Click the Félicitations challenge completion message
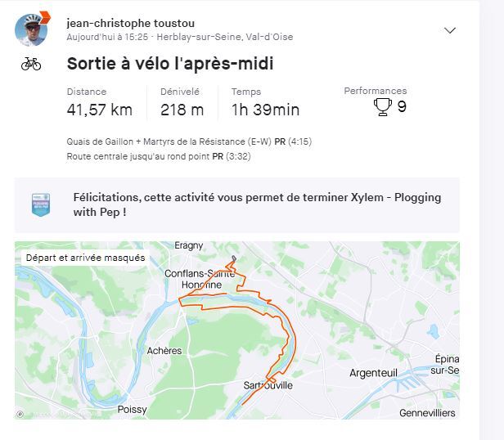Screen dimensions: 504x440 click(x=257, y=204)
